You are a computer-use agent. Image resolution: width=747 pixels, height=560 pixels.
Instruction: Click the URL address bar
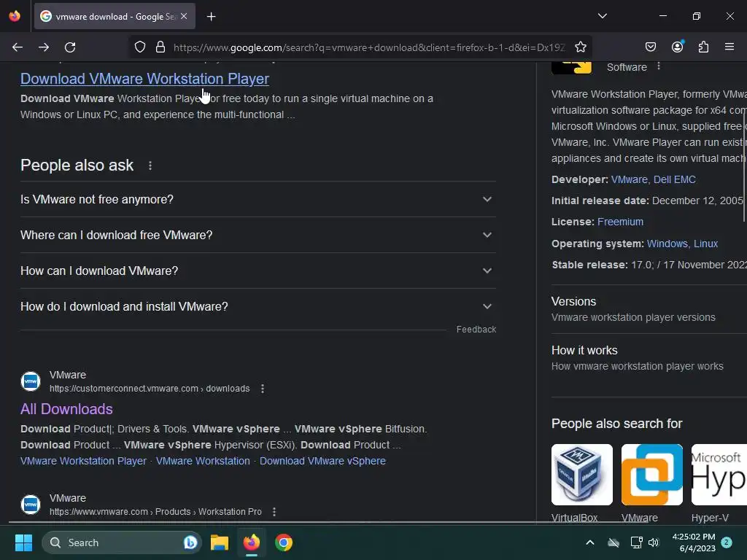368,47
